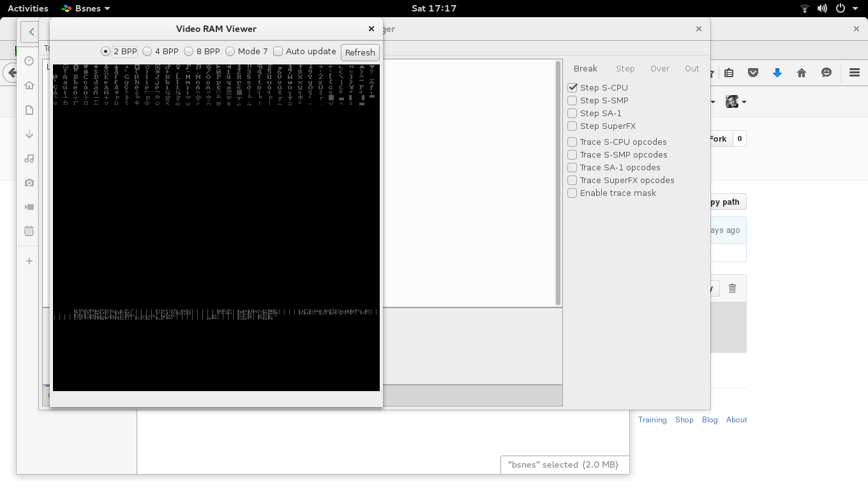The width and height of the screenshot is (868, 490).
Task: Open the browser hamburger menu
Action: [855, 73]
